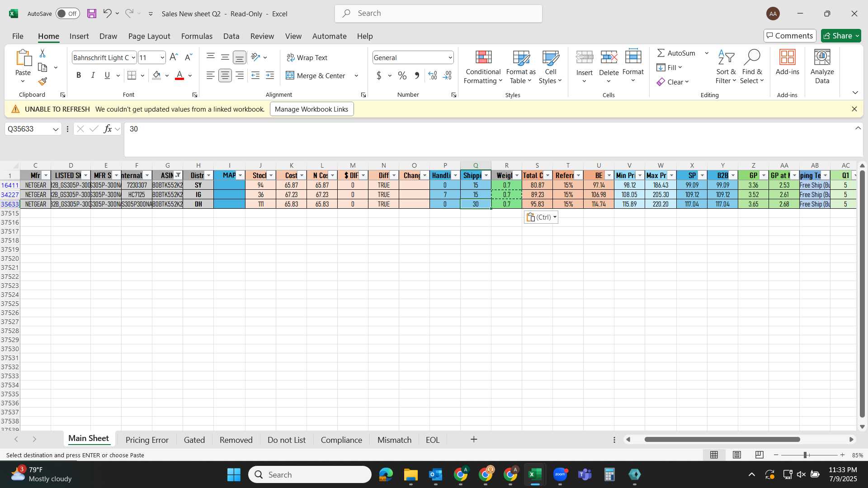Open ASIN column filter dropdown
Viewport: 868px width, 488px height.
tap(178, 175)
